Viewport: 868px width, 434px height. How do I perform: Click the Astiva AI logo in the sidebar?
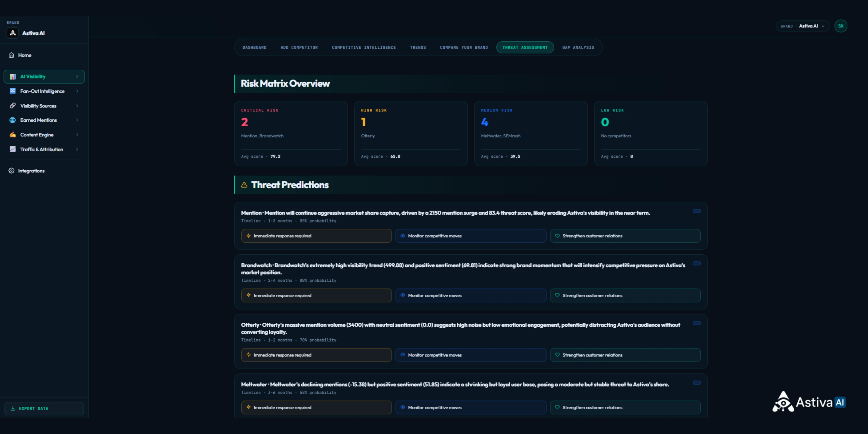(x=13, y=33)
